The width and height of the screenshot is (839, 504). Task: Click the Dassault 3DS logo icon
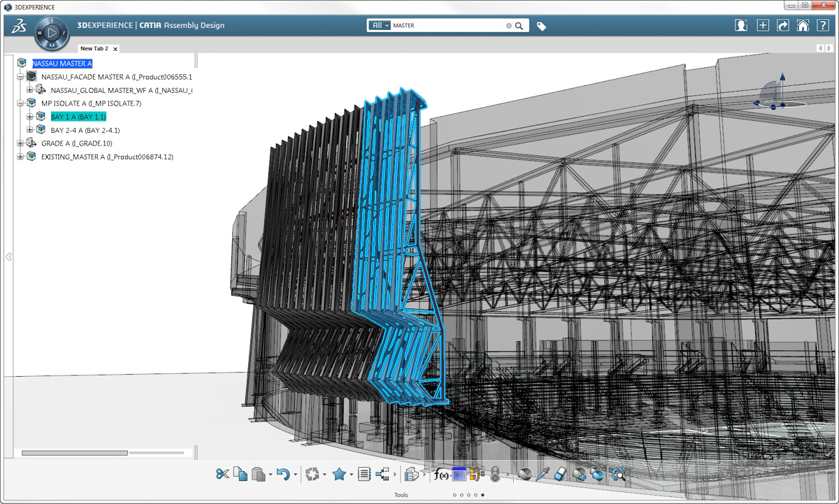[19, 26]
